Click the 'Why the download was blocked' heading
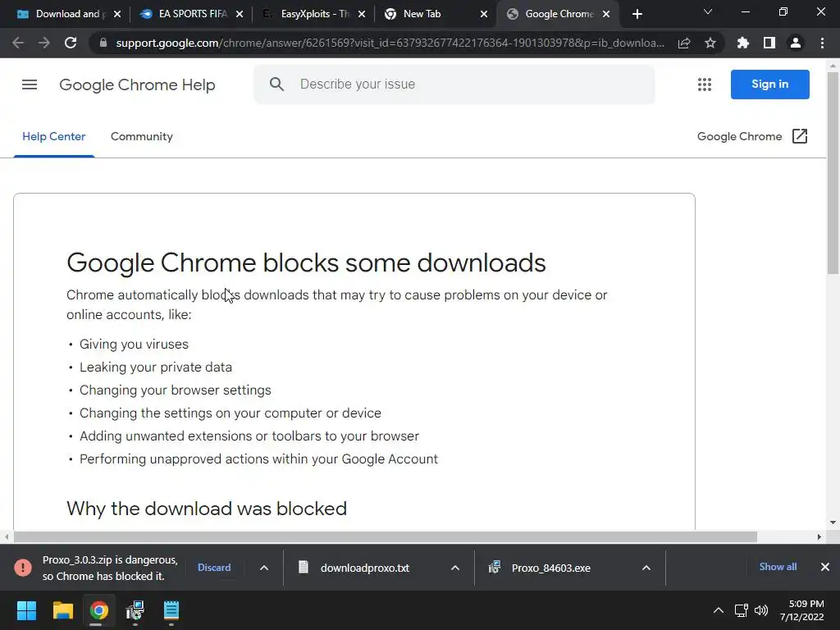Image resolution: width=840 pixels, height=630 pixels. (207, 509)
